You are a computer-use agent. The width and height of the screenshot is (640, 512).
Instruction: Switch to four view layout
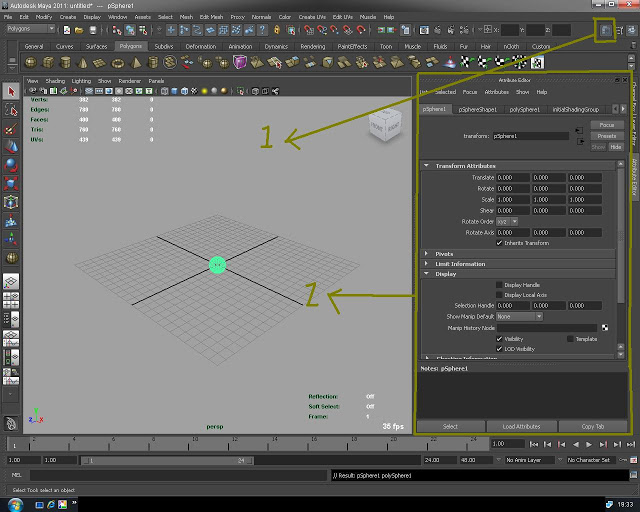(11, 300)
